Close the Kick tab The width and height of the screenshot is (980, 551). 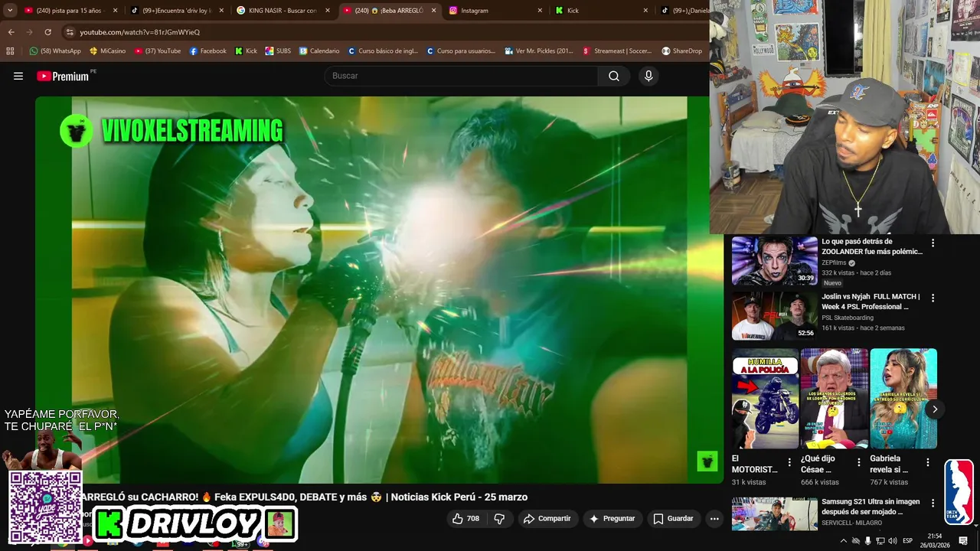pyautogui.click(x=645, y=11)
